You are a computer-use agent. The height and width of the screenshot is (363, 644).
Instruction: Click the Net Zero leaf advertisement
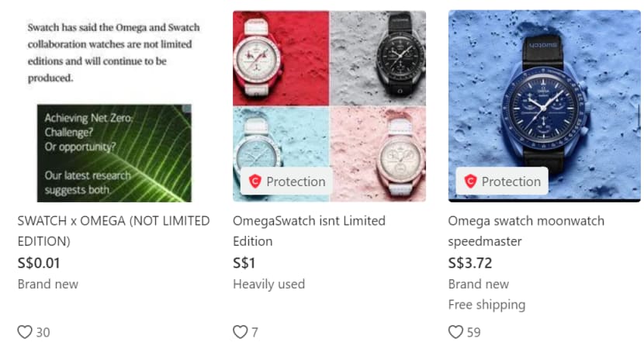[113, 153]
